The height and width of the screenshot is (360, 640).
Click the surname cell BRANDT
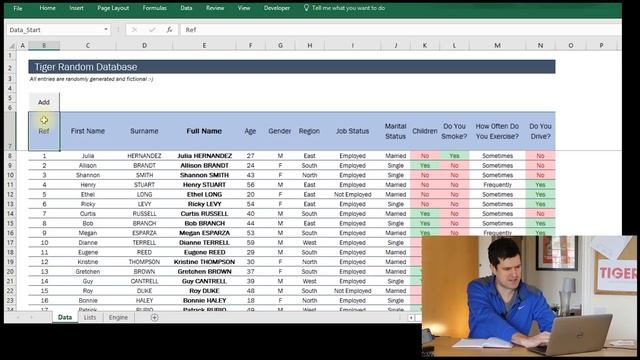pyautogui.click(x=144, y=166)
